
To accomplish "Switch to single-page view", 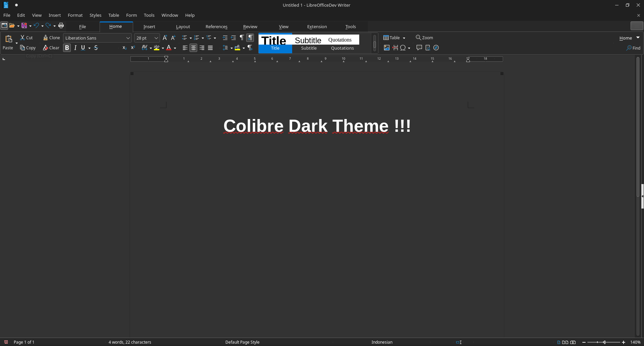I will pos(558,342).
